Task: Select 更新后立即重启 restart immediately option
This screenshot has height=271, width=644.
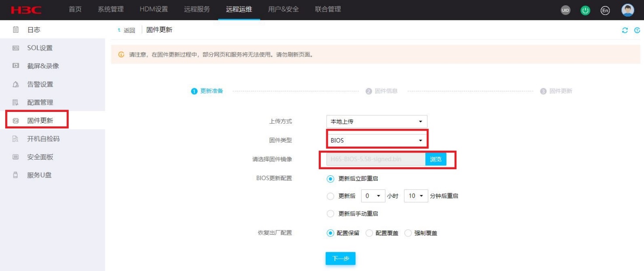Action: [x=331, y=178]
